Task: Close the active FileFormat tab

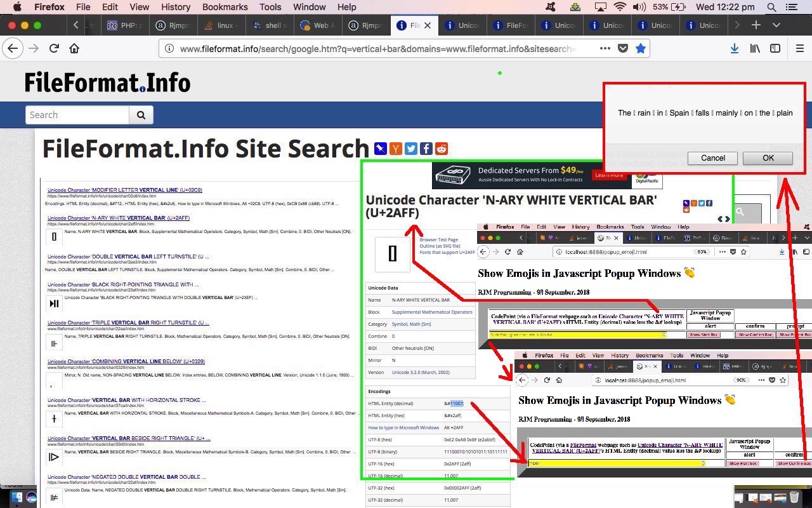Action: tap(428, 25)
